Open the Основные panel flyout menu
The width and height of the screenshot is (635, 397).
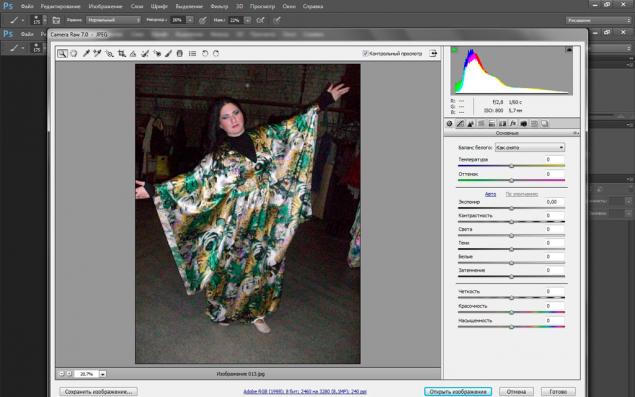point(575,133)
